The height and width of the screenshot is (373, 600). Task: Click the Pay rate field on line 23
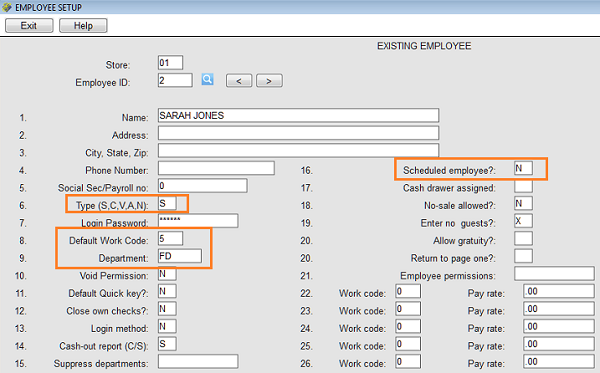(559, 309)
